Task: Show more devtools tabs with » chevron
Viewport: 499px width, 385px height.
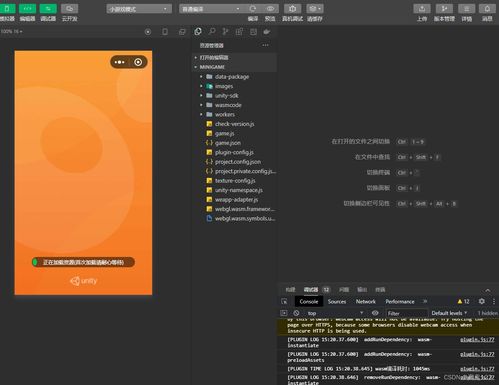Action: click(425, 301)
